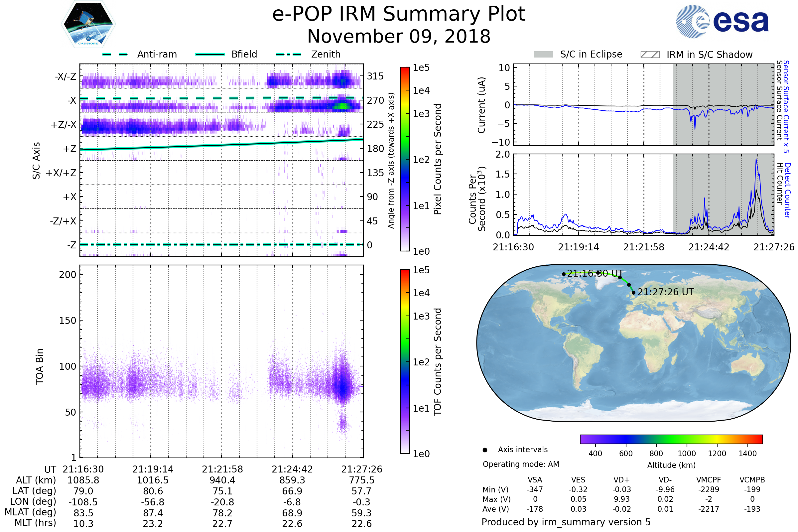Click the S/C in Eclipse gray legend patch
Screen dimensions: 798x532
543,55
